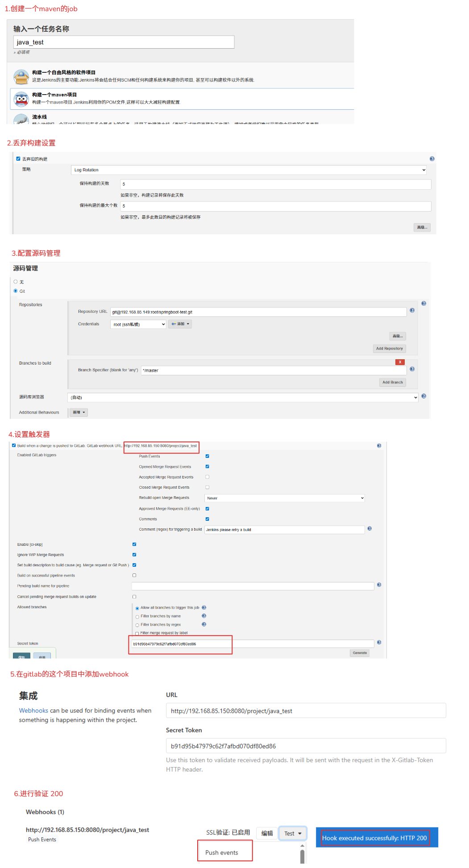Open 新增 Additional Behaviours dropdown
469x868 pixels.
coord(79,412)
